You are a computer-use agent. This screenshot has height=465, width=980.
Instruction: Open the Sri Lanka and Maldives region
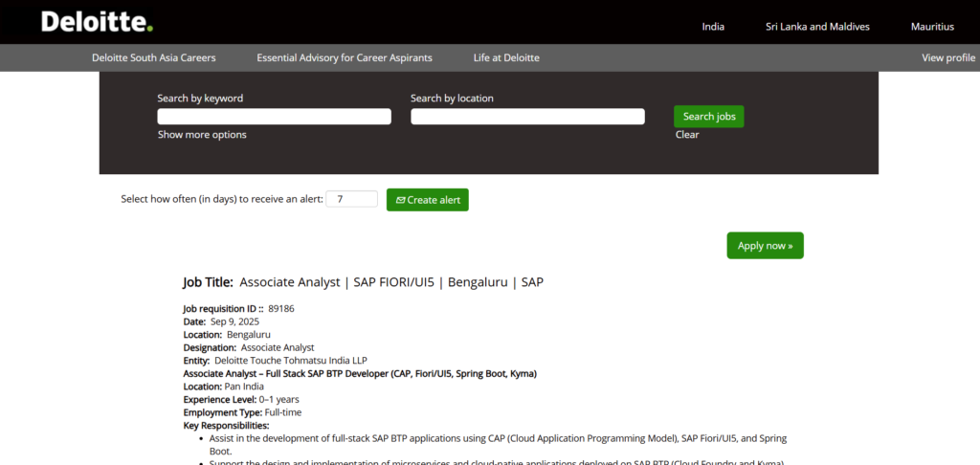(817, 27)
